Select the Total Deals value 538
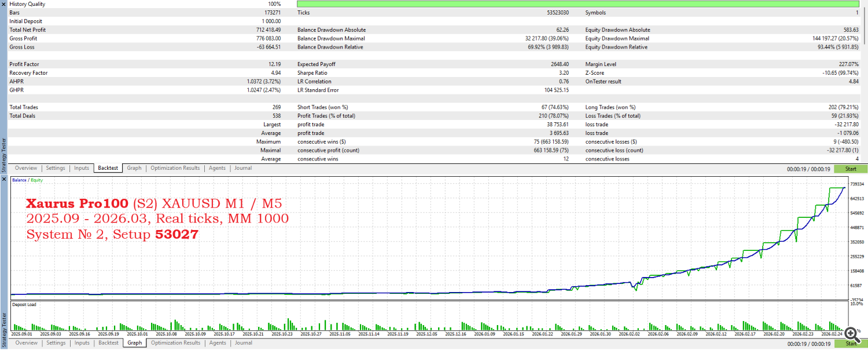 (277, 116)
